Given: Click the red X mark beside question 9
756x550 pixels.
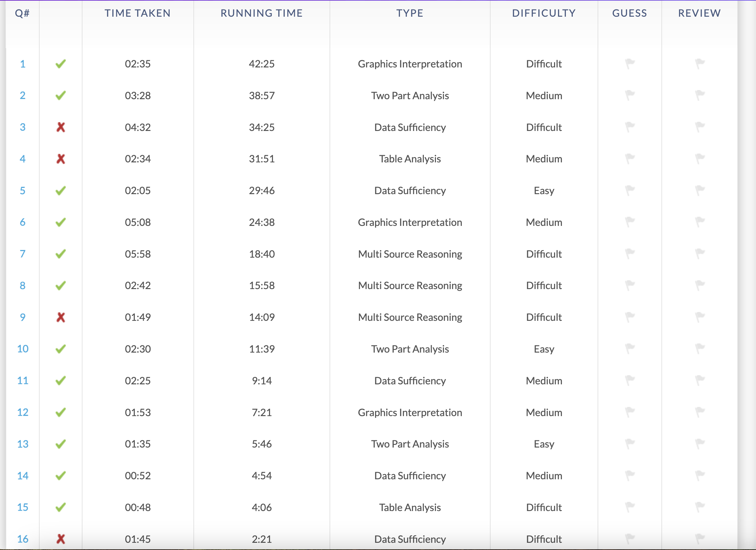Looking at the screenshot, I should [x=61, y=317].
